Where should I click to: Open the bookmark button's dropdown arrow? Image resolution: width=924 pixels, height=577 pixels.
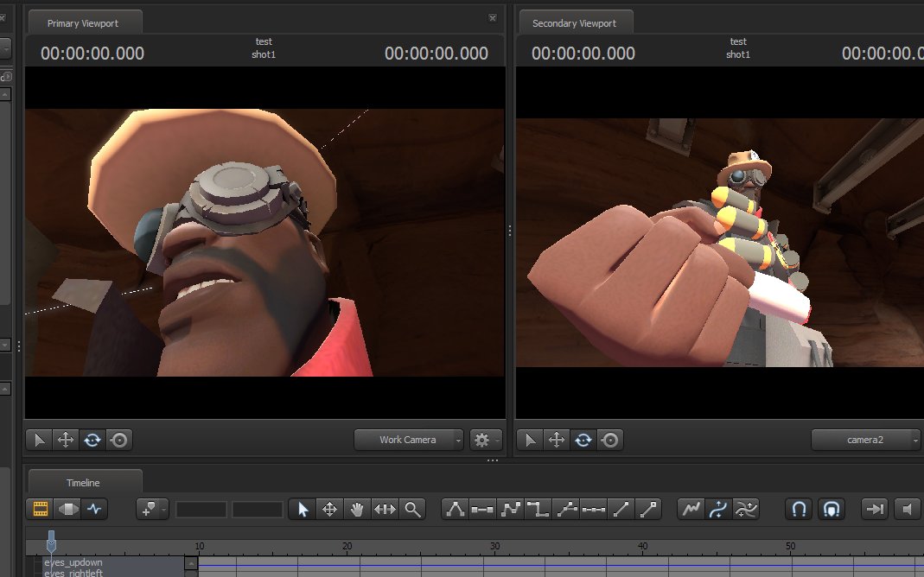point(163,510)
